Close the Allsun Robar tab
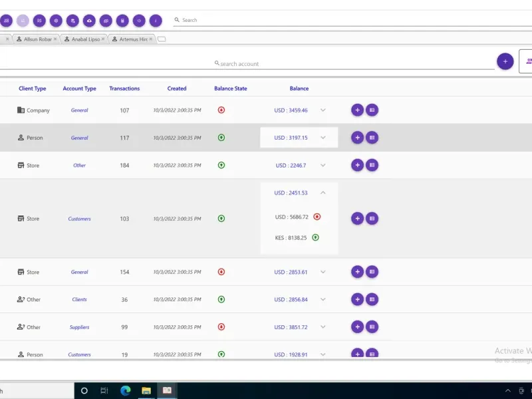532x399 pixels. tap(56, 39)
